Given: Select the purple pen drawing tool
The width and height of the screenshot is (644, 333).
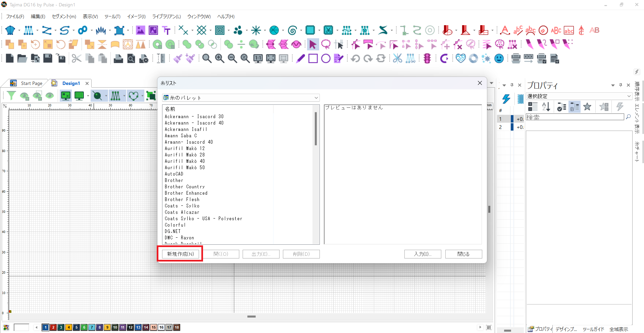Looking at the screenshot, I should point(300,58).
